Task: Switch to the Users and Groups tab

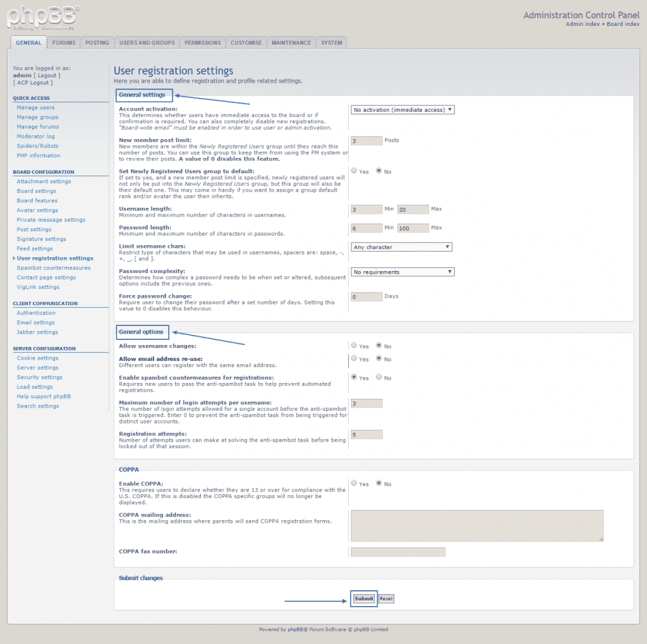Action: coord(147,43)
